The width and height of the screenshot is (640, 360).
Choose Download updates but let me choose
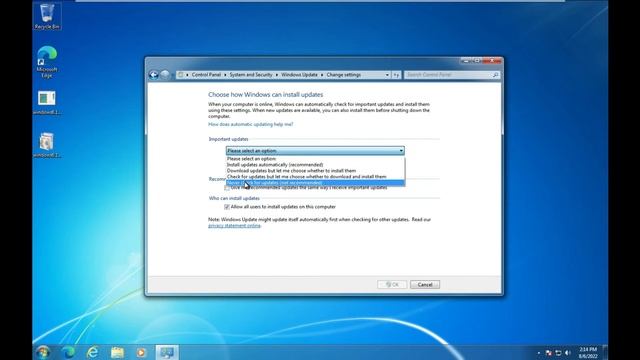(x=315, y=171)
